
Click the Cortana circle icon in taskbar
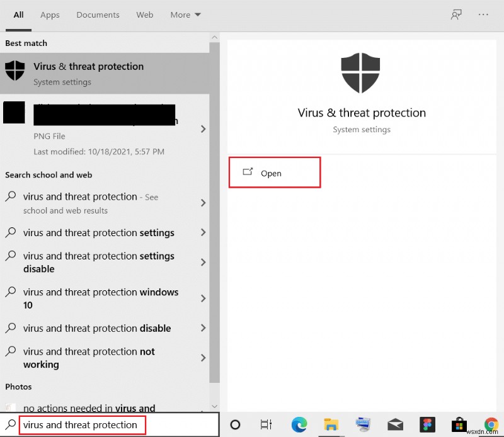click(x=235, y=424)
